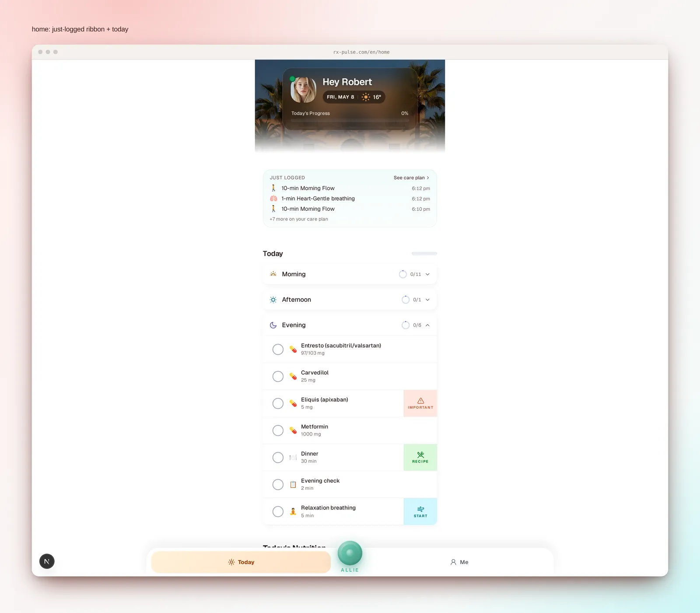
Task: Click the browser address bar URL
Action: pyautogui.click(x=361, y=52)
